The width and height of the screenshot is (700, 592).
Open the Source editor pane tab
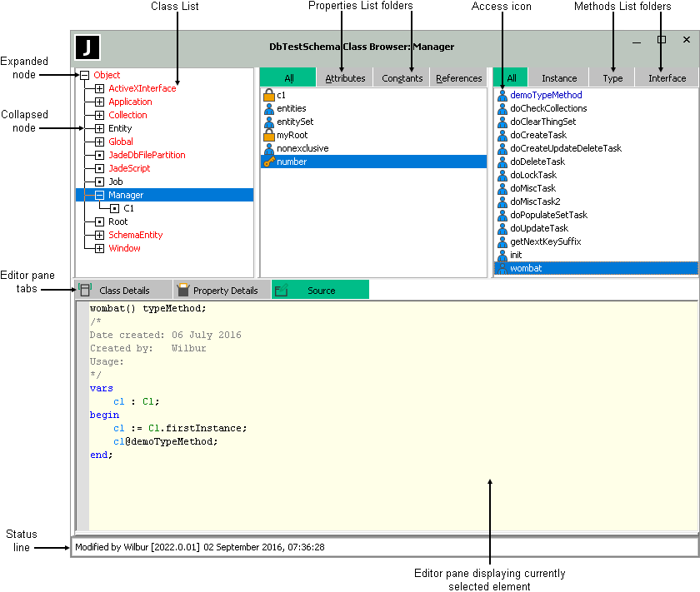(321, 291)
